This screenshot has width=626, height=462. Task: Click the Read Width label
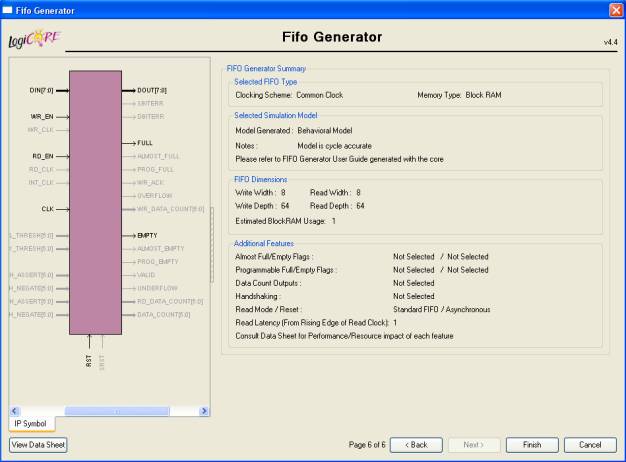point(331,192)
